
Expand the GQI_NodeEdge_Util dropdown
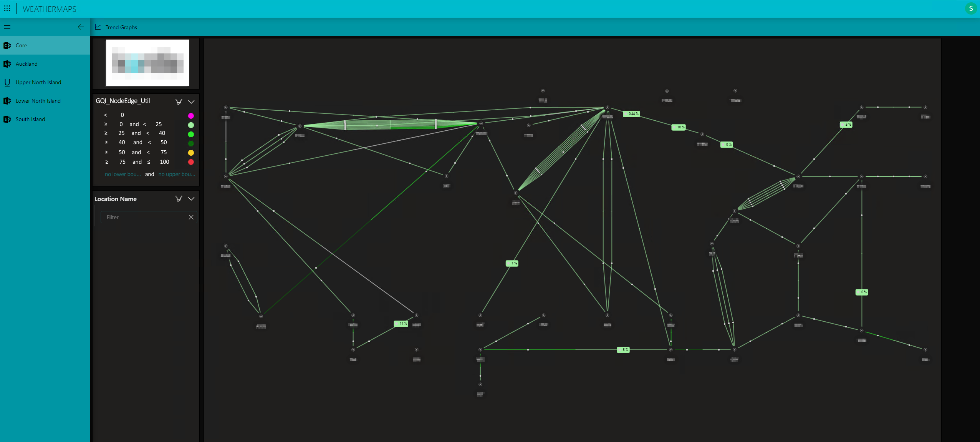click(192, 101)
